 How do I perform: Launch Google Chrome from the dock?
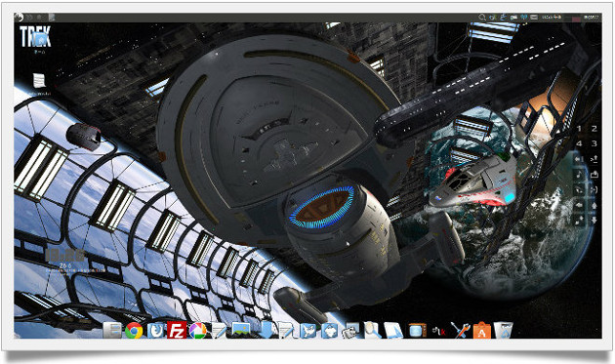click(134, 330)
